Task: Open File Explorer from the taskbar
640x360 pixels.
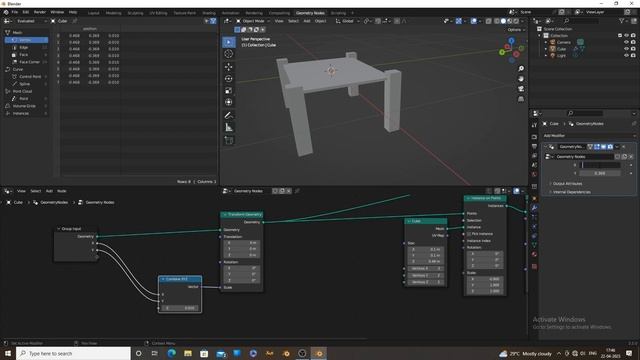Action: click(188, 353)
